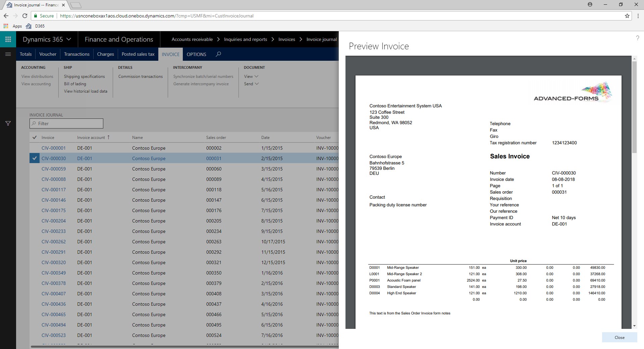644x349 pixels.
Task: Open the Totals tab
Action: coord(26,54)
